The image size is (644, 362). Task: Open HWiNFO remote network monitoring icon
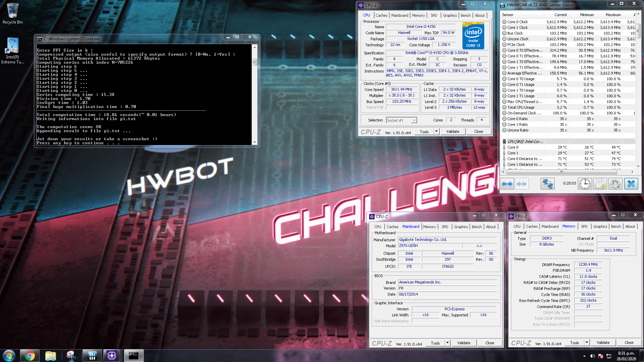[x=547, y=184]
